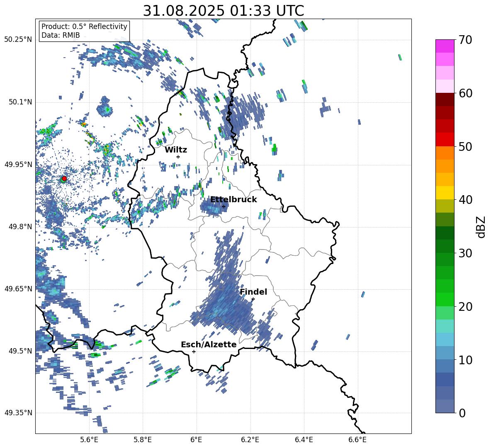Click the bright yellow colorbar segment at 40

pos(445,193)
